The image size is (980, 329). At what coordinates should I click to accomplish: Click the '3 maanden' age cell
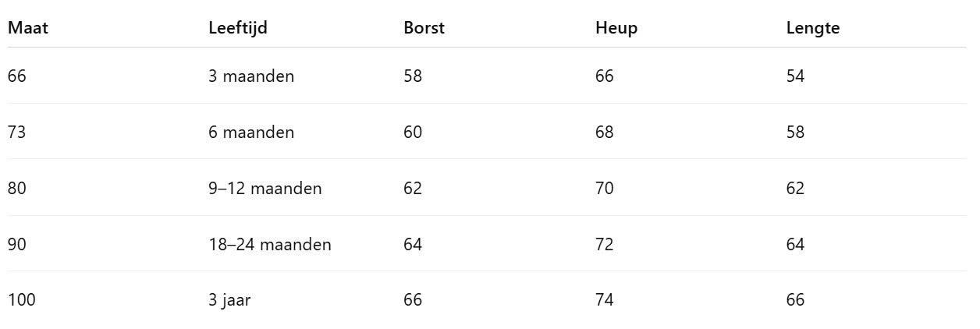251,76
